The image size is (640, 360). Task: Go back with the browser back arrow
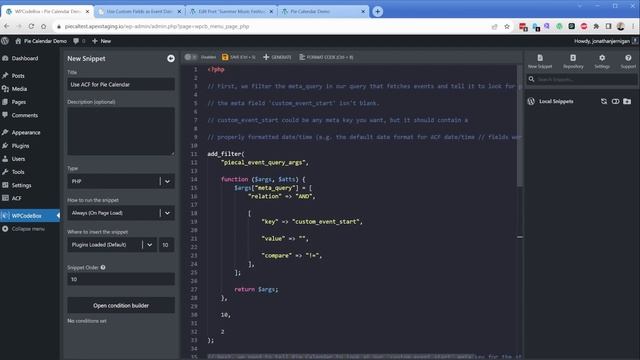[7, 26]
